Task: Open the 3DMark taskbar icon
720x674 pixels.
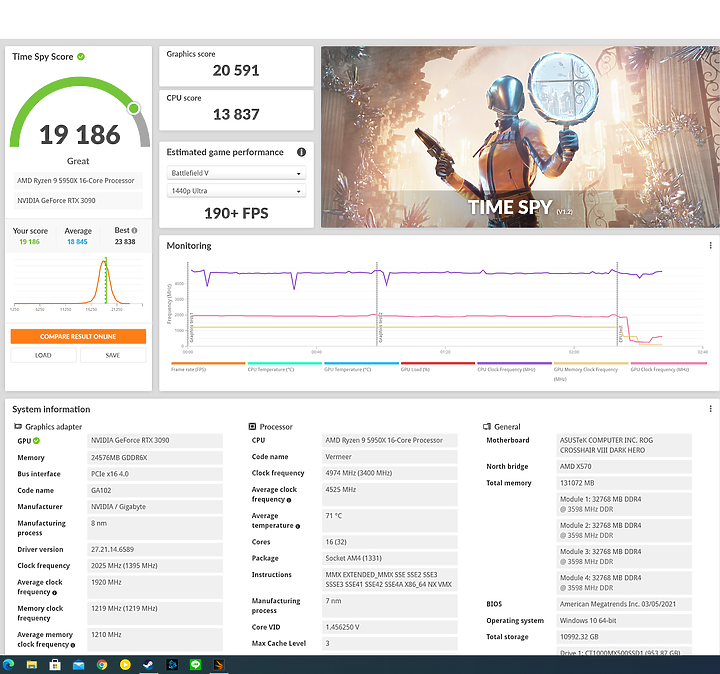Action: coord(219,664)
